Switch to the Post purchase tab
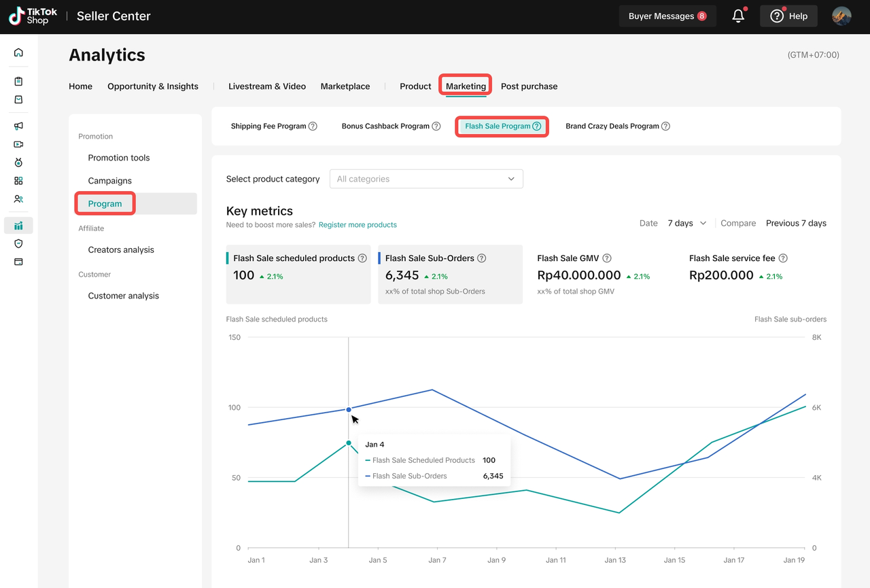 529,86
